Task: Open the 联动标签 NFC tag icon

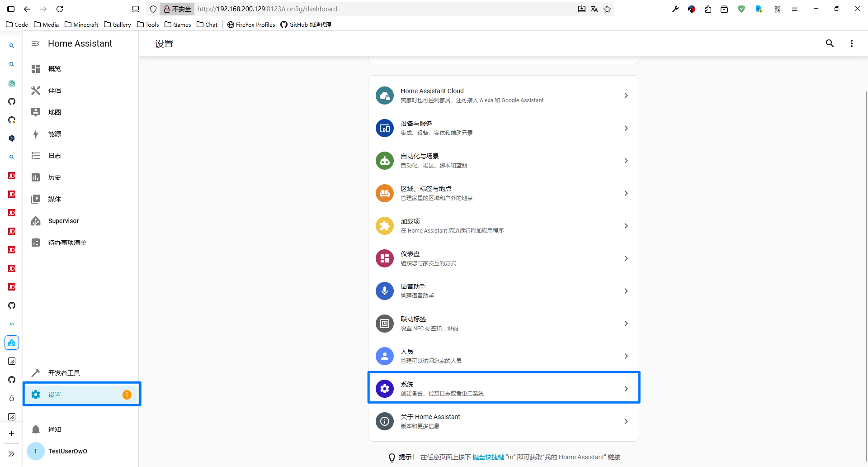Action: [x=384, y=324]
